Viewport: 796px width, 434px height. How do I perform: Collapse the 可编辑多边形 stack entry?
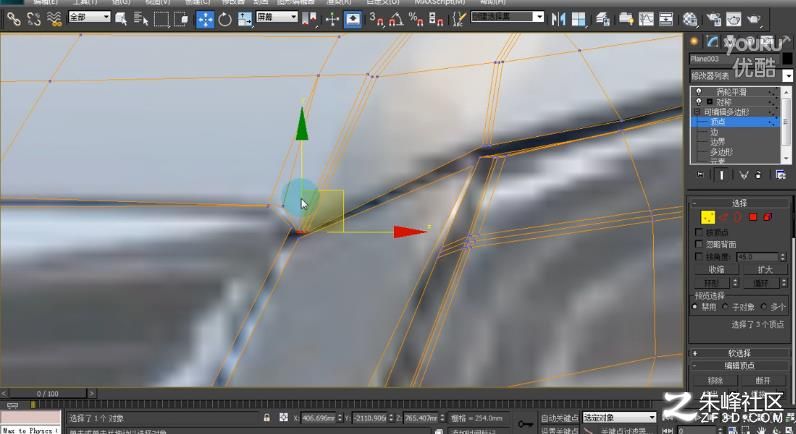click(x=698, y=112)
